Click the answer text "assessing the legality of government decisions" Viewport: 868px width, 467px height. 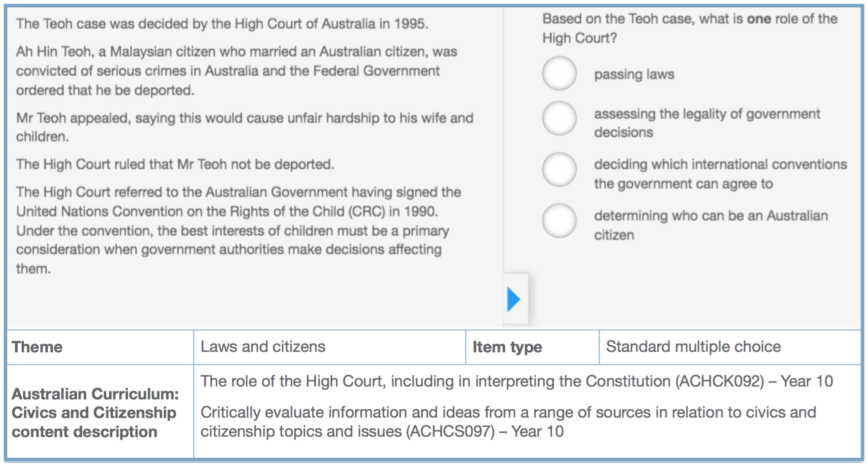tap(707, 123)
